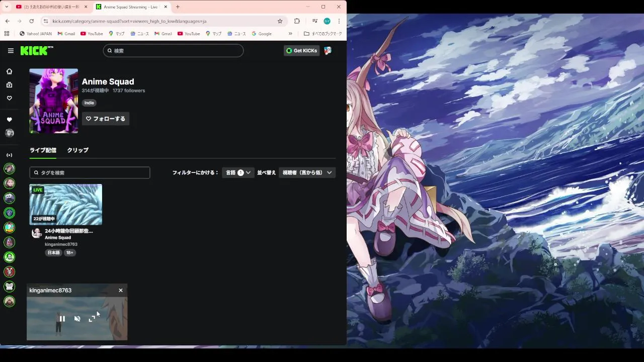Open the Chrome apps grid icon
The height and width of the screenshot is (362, 644).
(7, 34)
